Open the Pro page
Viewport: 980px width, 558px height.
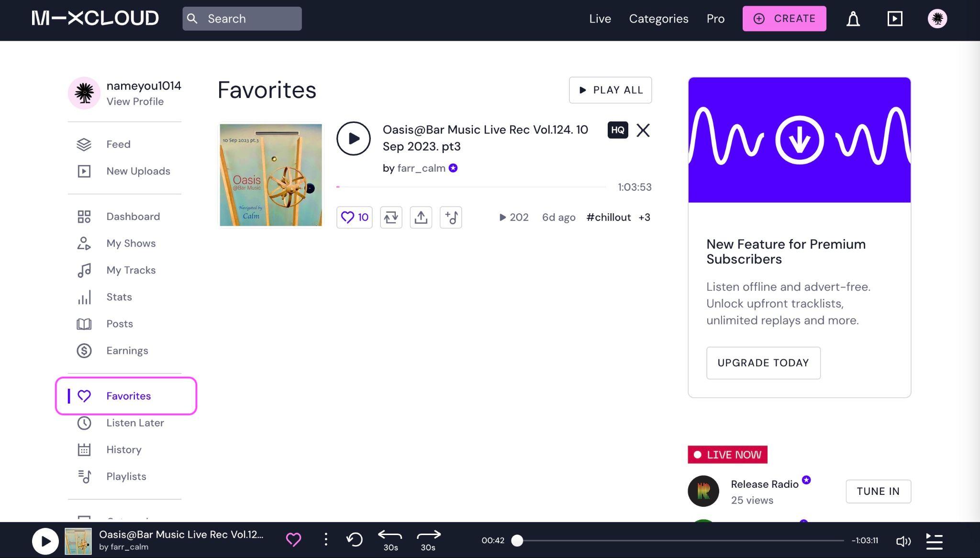715,19
